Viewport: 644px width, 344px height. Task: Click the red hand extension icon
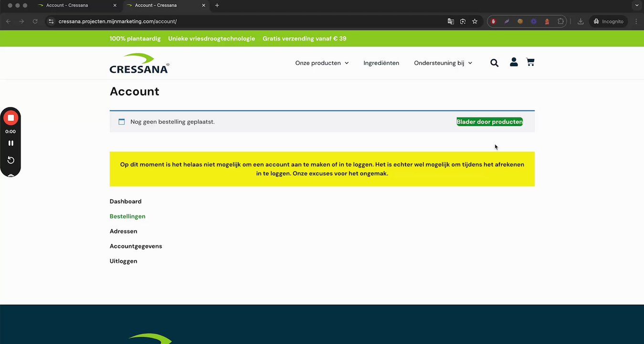494,21
